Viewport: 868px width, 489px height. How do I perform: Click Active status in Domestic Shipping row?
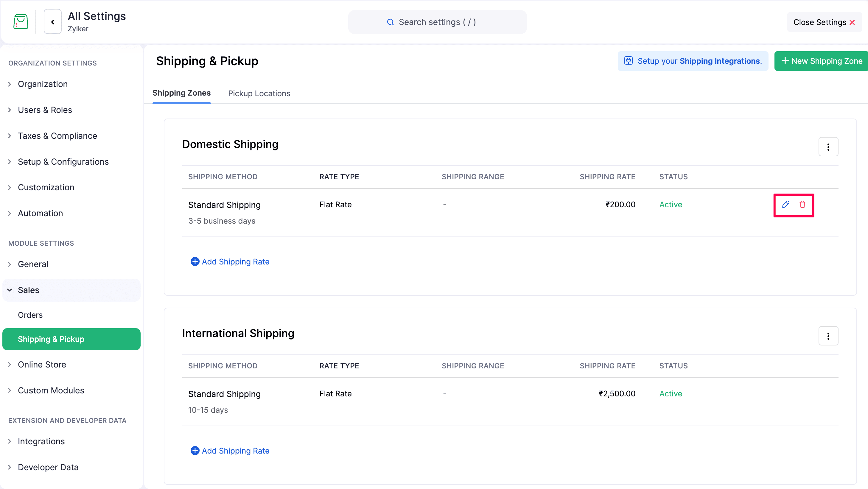pyautogui.click(x=671, y=204)
